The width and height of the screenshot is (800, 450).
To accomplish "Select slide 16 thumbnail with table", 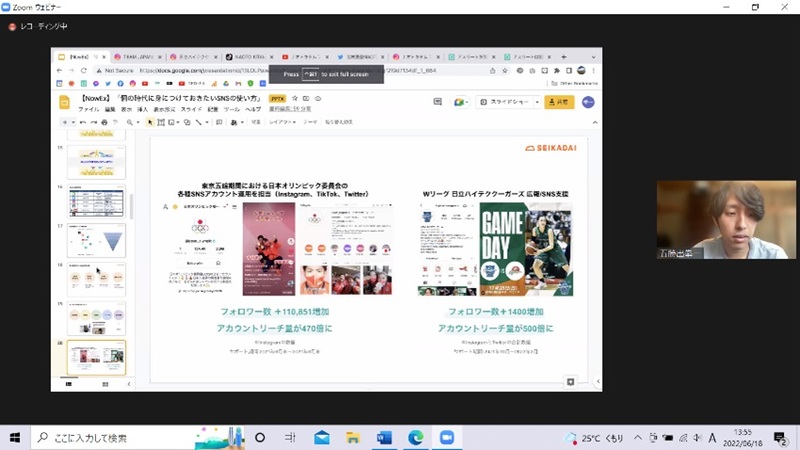I will click(96, 201).
